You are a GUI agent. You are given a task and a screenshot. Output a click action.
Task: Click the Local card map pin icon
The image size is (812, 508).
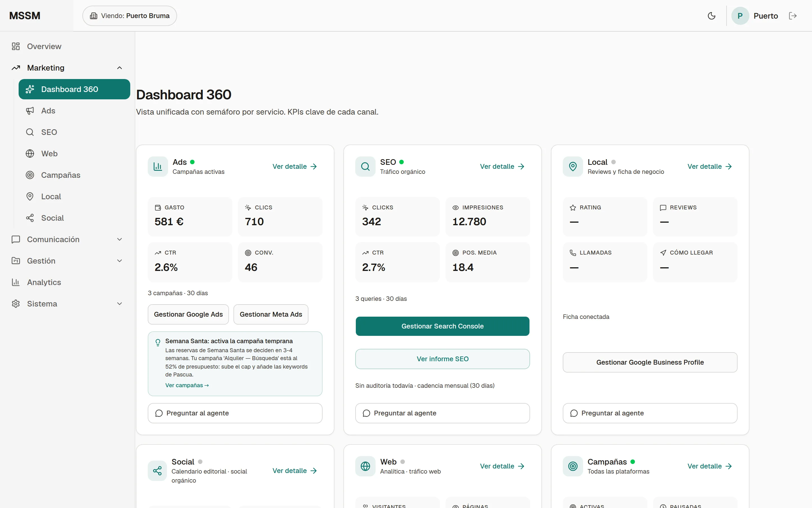click(573, 166)
